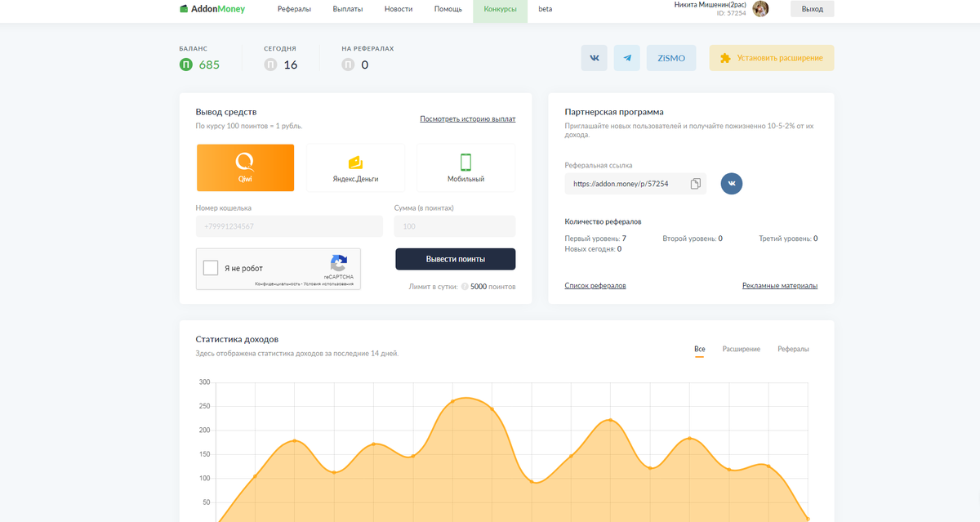Open Рекламные материалы link
980x522 pixels.
(780, 286)
